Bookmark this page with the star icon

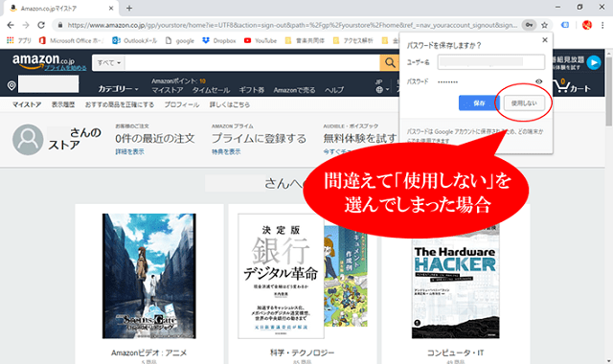coord(544,25)
